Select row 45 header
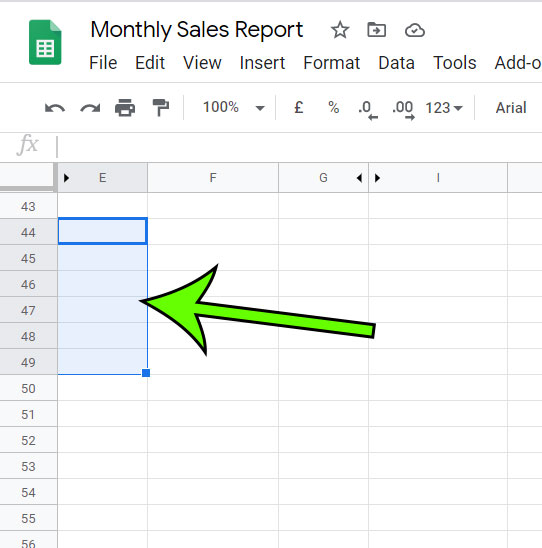Image resolution: width=542 pixels, height=548 pixels. (28, 258)
